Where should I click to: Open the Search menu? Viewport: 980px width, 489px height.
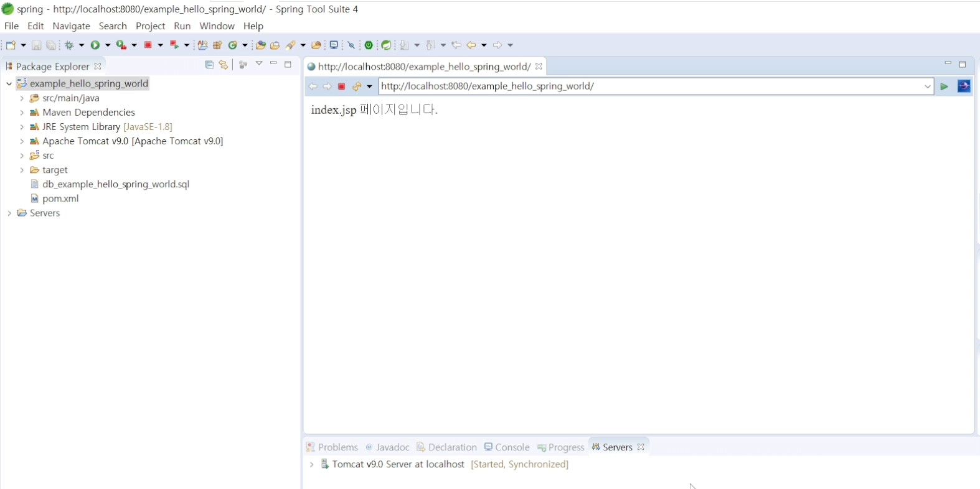point(113,26)
